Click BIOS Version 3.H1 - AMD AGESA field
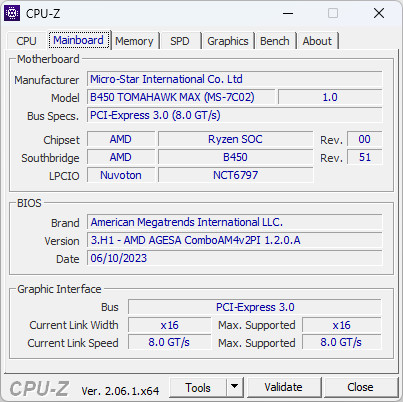Image resolution: width=403 pixels, height=402 pixels. click(235, 240)
